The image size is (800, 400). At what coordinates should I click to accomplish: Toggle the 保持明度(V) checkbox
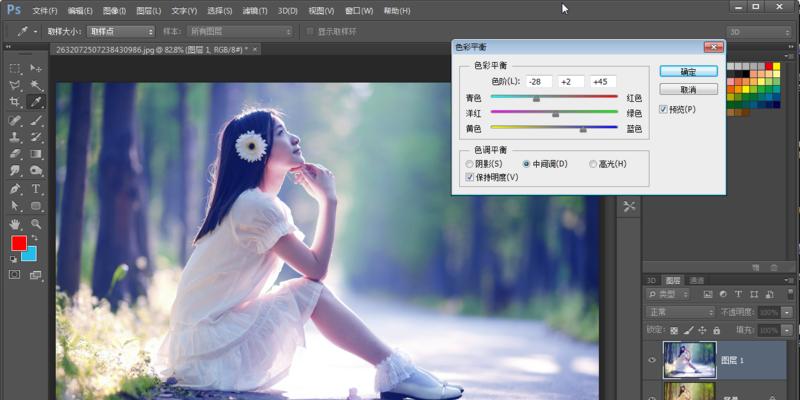pos(469,177)
